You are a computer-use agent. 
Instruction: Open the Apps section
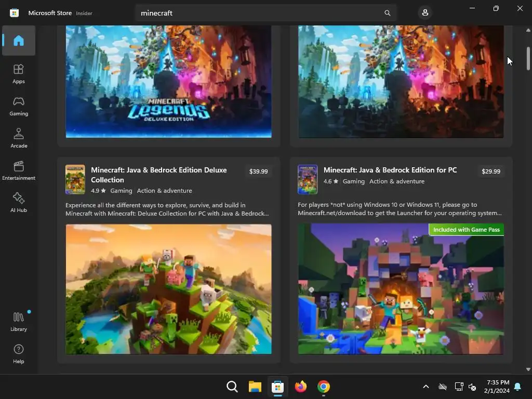tap(19, 74)
